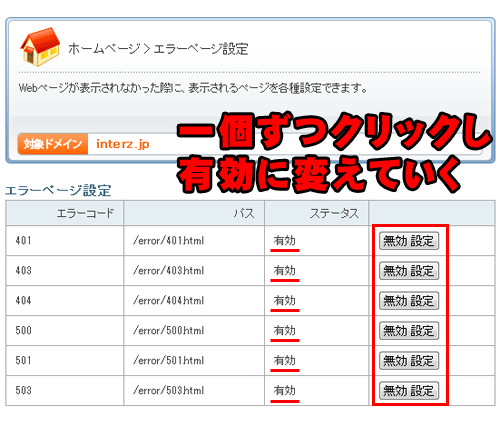This screenshot has height=426, width=500.
Task: Click the Webページ description sentence
Action: (193, 88)
